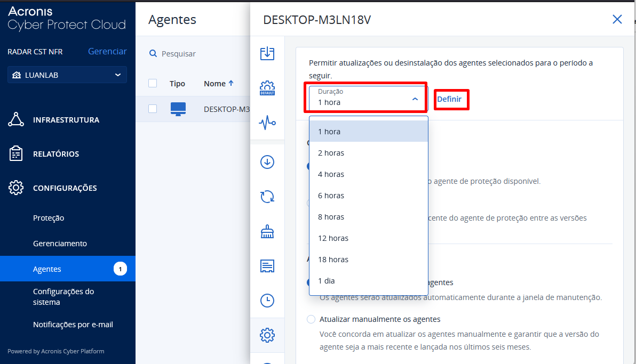Click the Gerenciar link
Image resolution: width=636 pixels, height=364 pixels.
click(107, 52)
